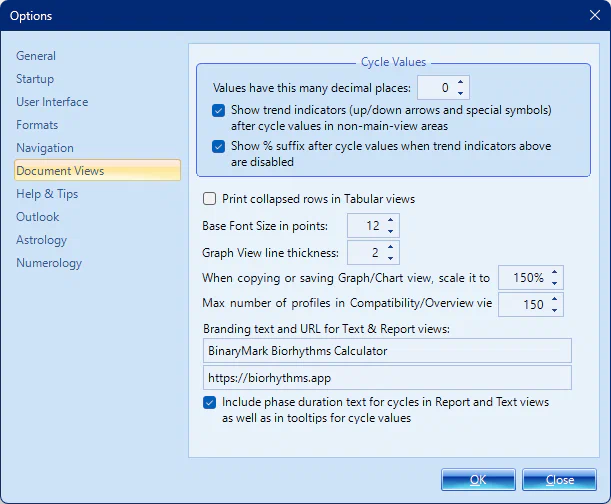This screenshot has width=611, height=504.
Task: Increase decimal places spinner up arrow
Action: pos(460,83)
